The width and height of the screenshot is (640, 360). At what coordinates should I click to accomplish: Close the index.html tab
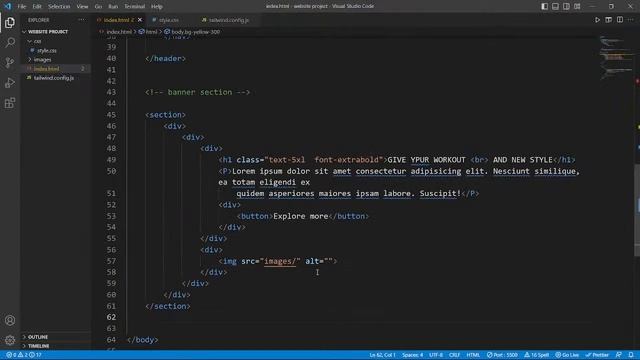tap(140, 20)
